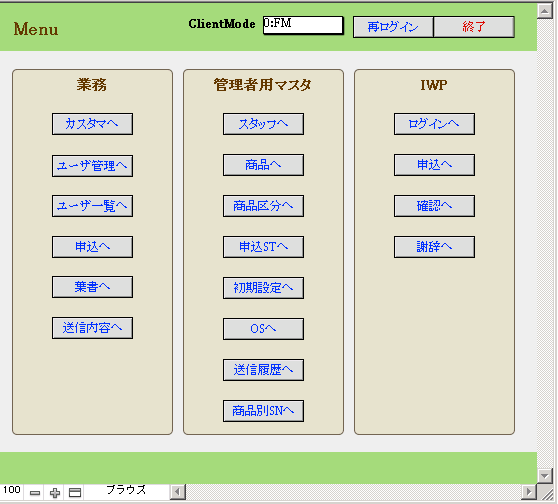Open 初期設定へ
558x504 pixels.
[263, 288]
